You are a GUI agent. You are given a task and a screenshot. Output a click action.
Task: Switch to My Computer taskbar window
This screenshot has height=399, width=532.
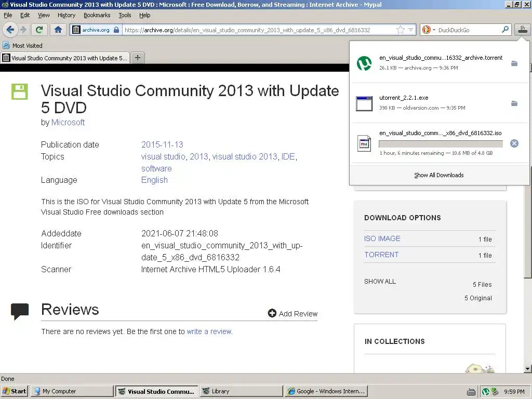[x=72, y=391]
